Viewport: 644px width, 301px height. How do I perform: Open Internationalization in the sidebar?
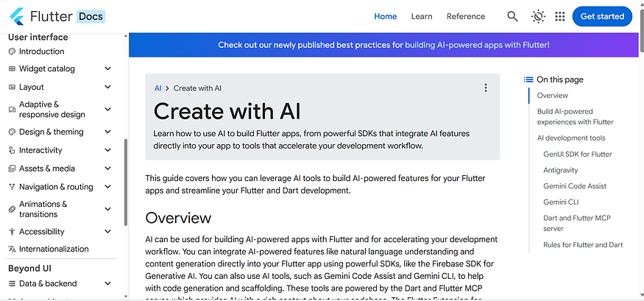click(x=54, y=249)
